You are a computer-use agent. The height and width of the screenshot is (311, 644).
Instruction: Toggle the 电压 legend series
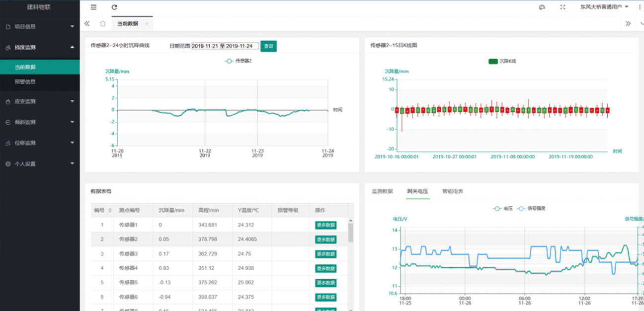click(502, 209)
